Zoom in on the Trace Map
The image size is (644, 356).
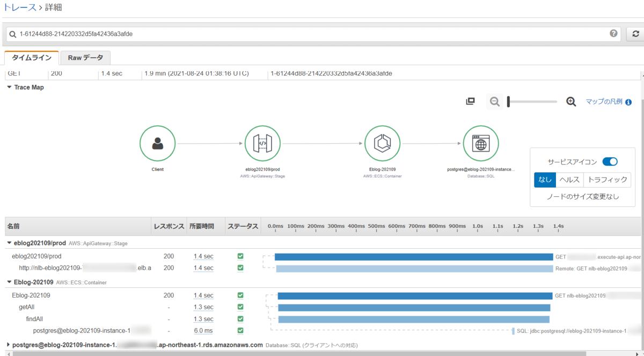coord(570,101)
